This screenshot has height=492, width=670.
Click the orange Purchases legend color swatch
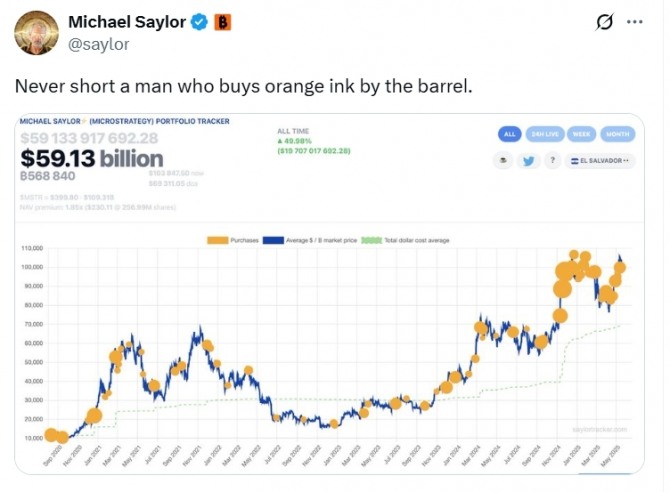tap(217, 240)
